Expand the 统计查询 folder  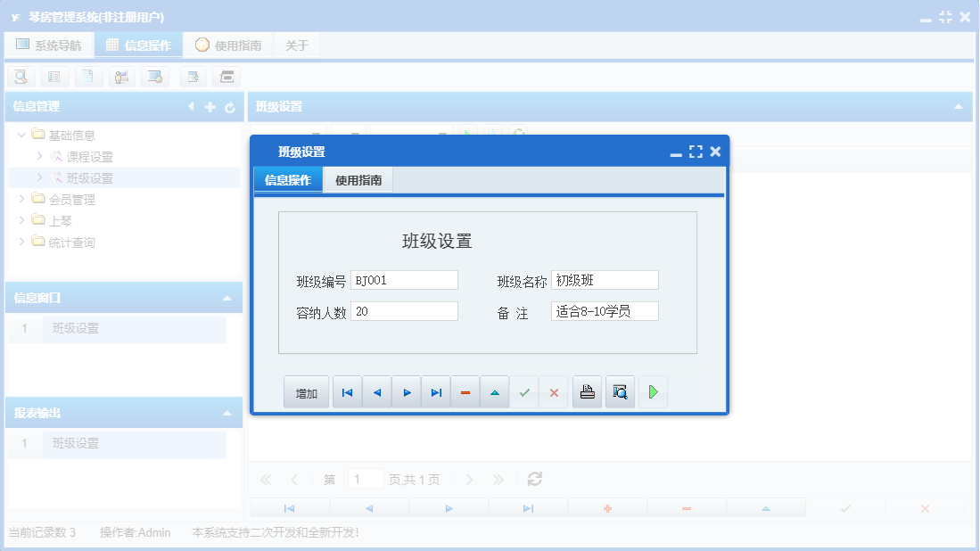pos(22,241)
